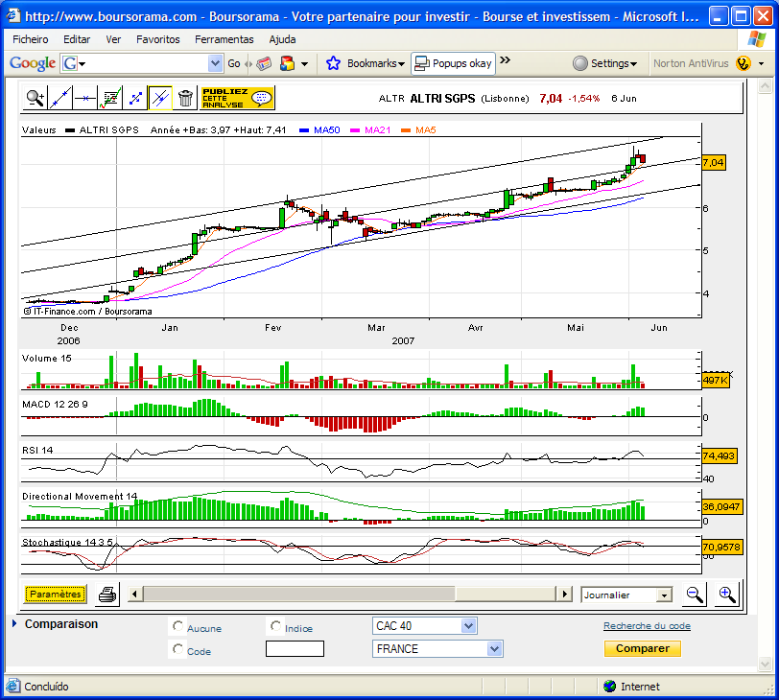Zoom in chart with plus magnifier
779x700 pixels.
[727, 594]
